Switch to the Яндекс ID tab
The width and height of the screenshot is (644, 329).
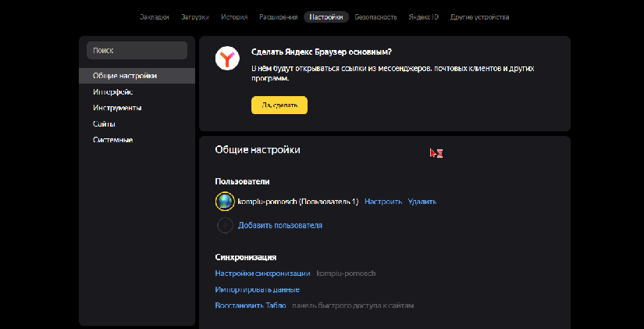(x=423, y=17)
